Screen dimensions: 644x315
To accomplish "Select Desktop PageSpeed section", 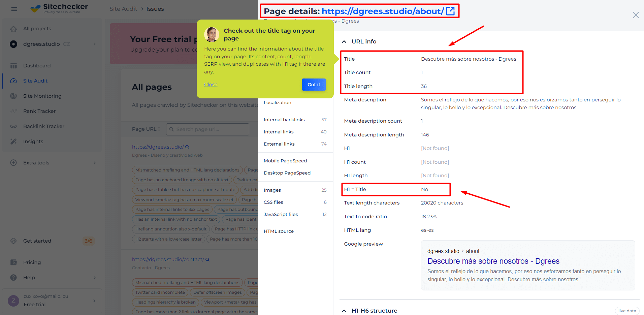I will tap(287, 173).
